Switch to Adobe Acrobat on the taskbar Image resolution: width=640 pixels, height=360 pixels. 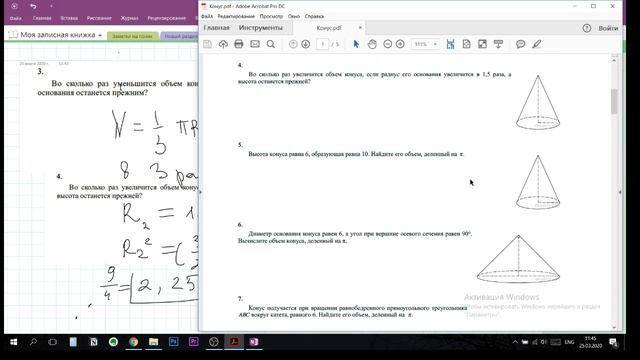(x=234, y=342)
